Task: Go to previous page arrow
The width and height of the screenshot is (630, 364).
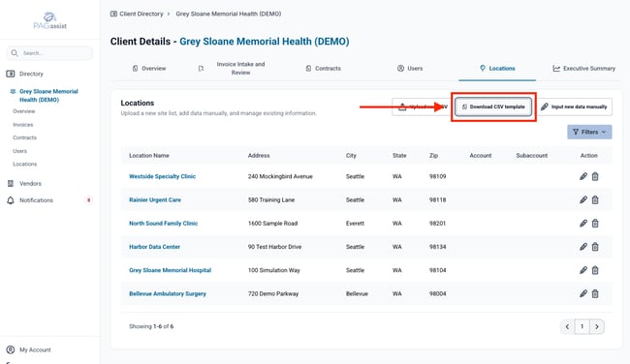Action: pos(567,326)
